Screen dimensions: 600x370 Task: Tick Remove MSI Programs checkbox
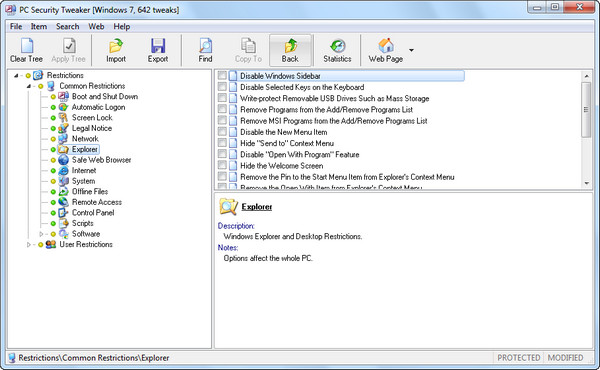(x=222, y=121)
